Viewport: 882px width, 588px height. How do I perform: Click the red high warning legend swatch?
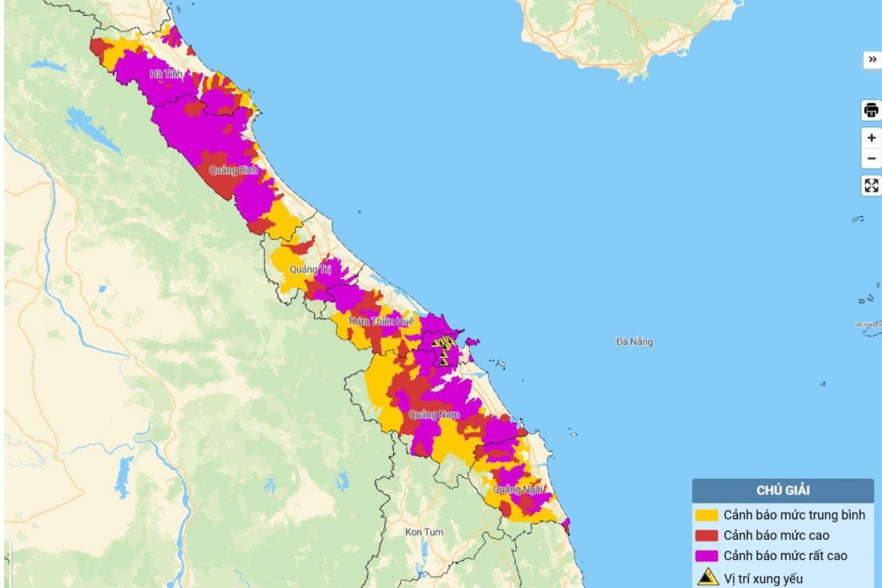(706, 535)
